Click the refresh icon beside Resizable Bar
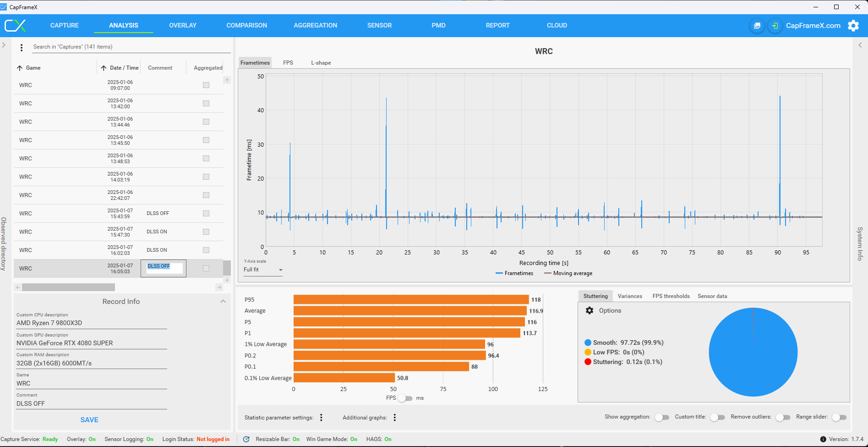Screen dimensions: 868x447 (246, 439)
